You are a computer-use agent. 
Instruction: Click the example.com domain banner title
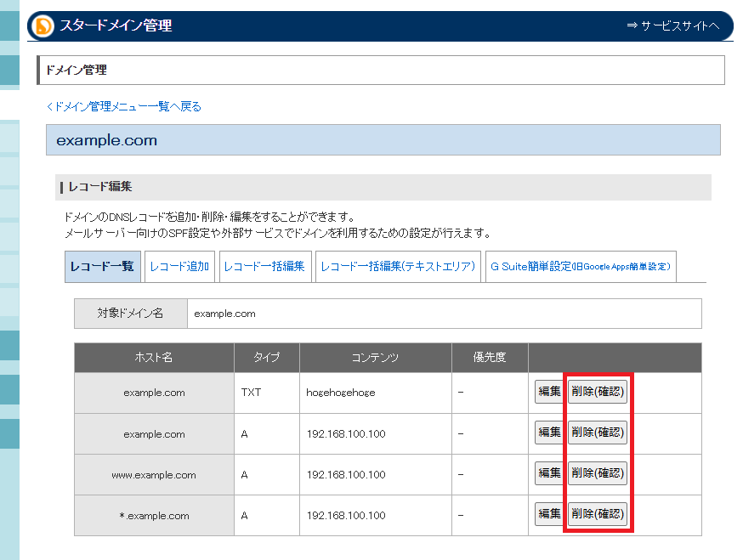click(106, 140)
